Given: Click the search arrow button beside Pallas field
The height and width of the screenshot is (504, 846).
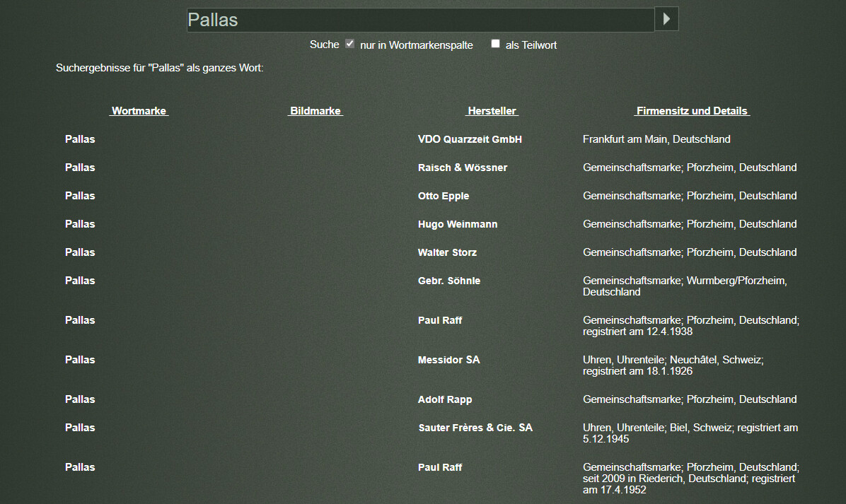Looking at the screenshot, I should click(x=666, y=19).
